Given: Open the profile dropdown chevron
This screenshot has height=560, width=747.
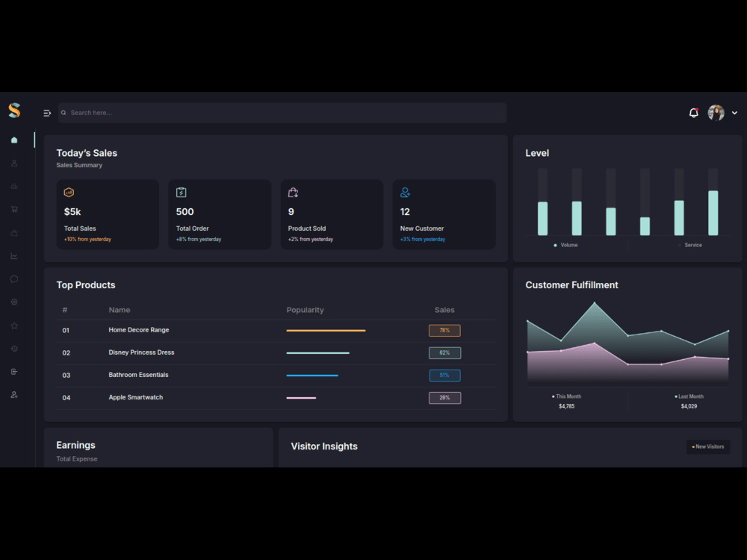Looking at the screenshot, I should click(735, 113).
